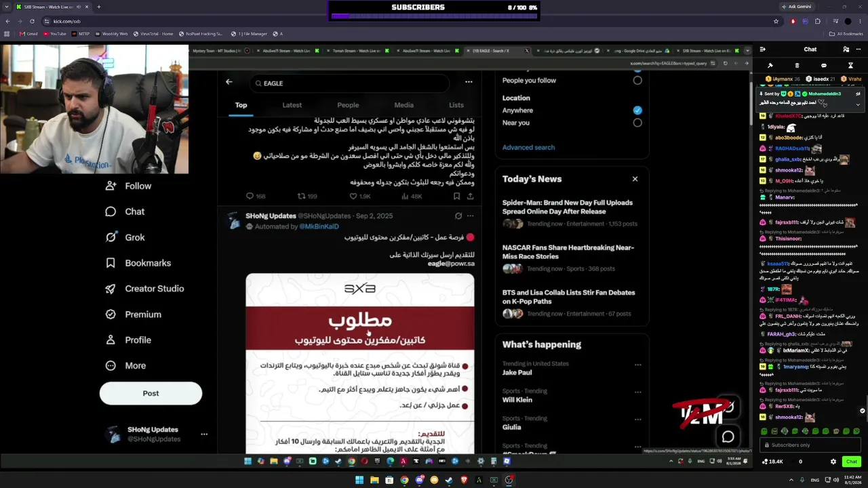The height and width of the screenshot is (488, 868).
Task: Open the SXB job posting image
Action: point(360,364)
